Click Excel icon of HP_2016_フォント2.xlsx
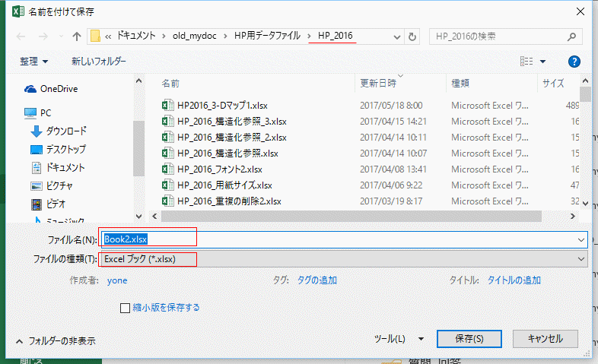Viewport: 598px width, 364px height. 168,169
